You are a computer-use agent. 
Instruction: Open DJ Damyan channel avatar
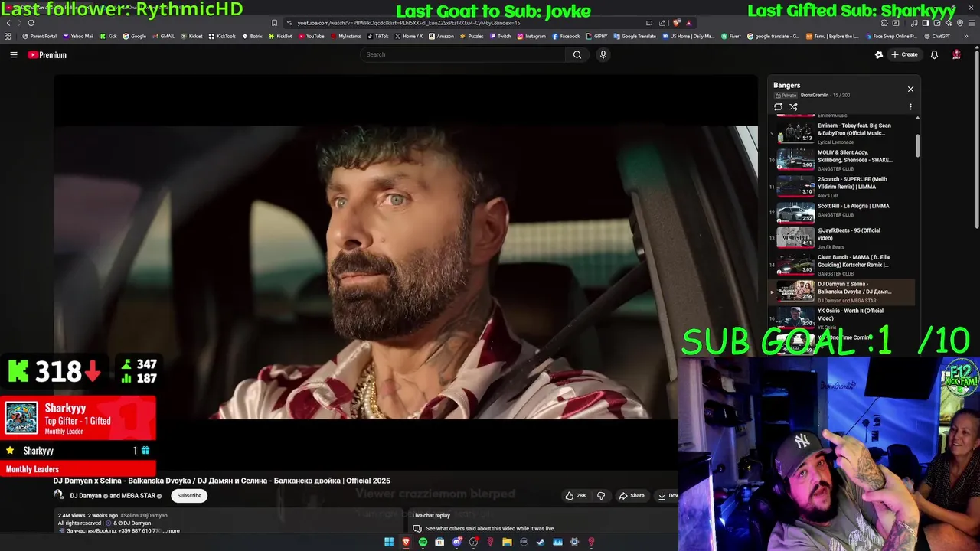pyautogui.click(x=59, y=495)
